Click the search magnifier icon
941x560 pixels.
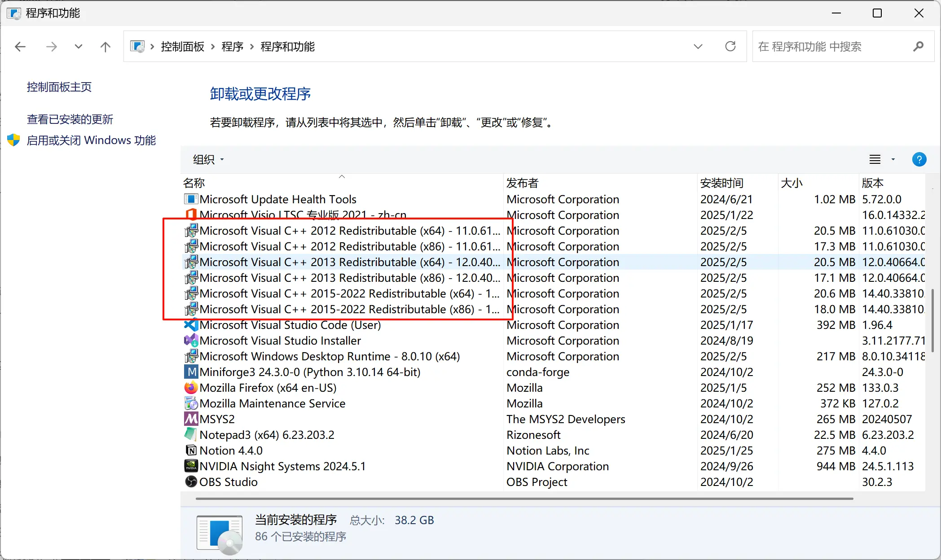[x=918, y=46]
